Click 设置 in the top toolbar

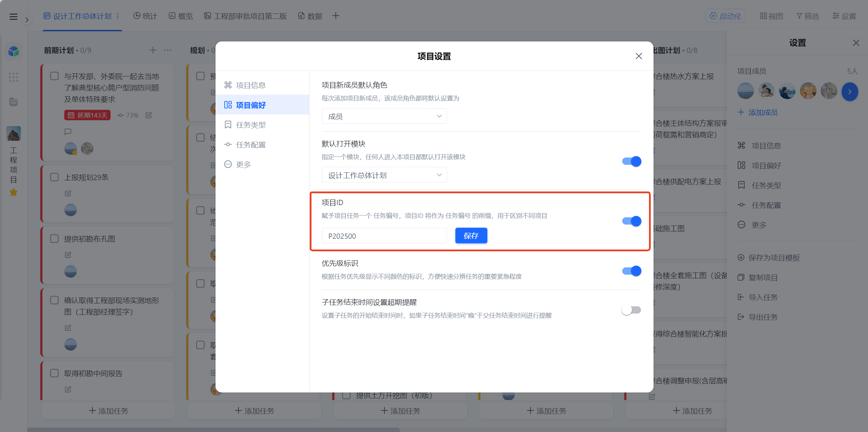pyautogui.click(x=844, y=16)
